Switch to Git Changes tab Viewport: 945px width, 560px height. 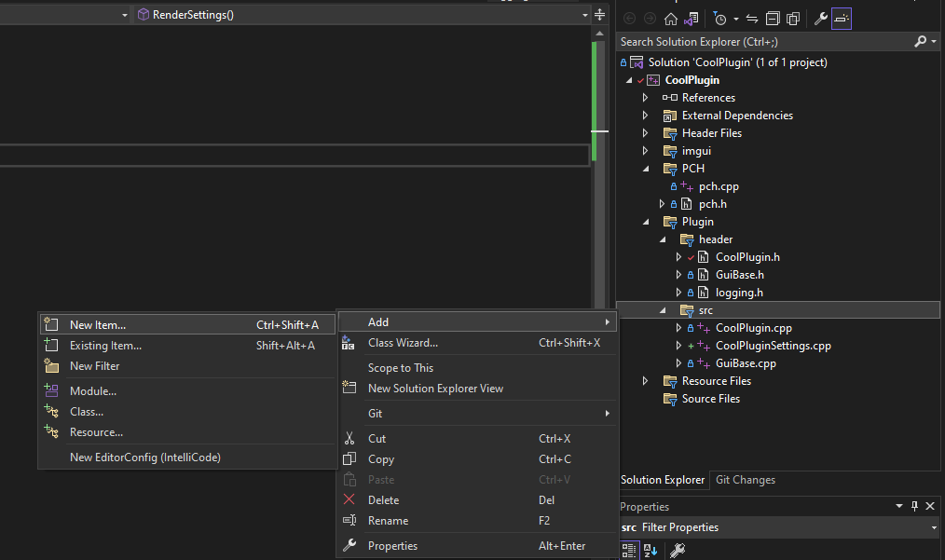(x=745, y=480)
